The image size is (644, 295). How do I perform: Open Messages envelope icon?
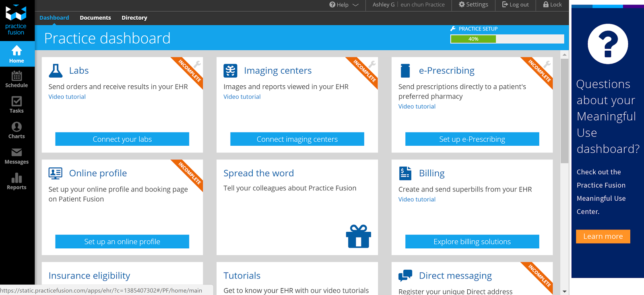[17, 152]
